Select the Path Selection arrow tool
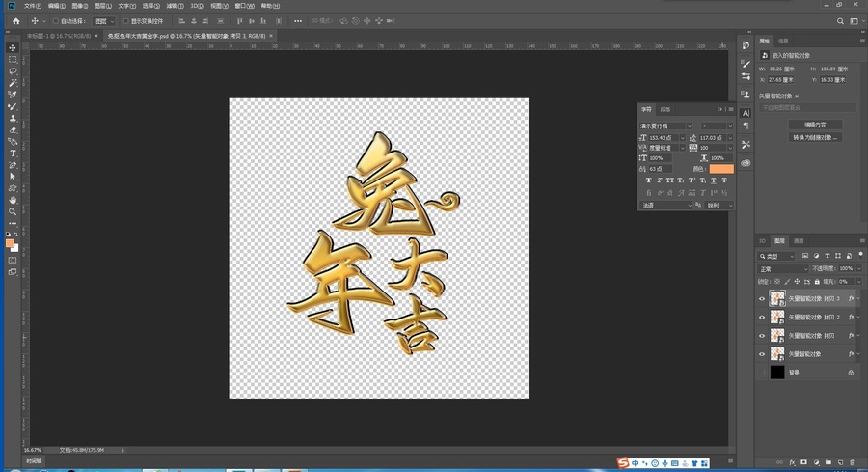The height and width of the screenshot is (472, 868). coord(13,177)
